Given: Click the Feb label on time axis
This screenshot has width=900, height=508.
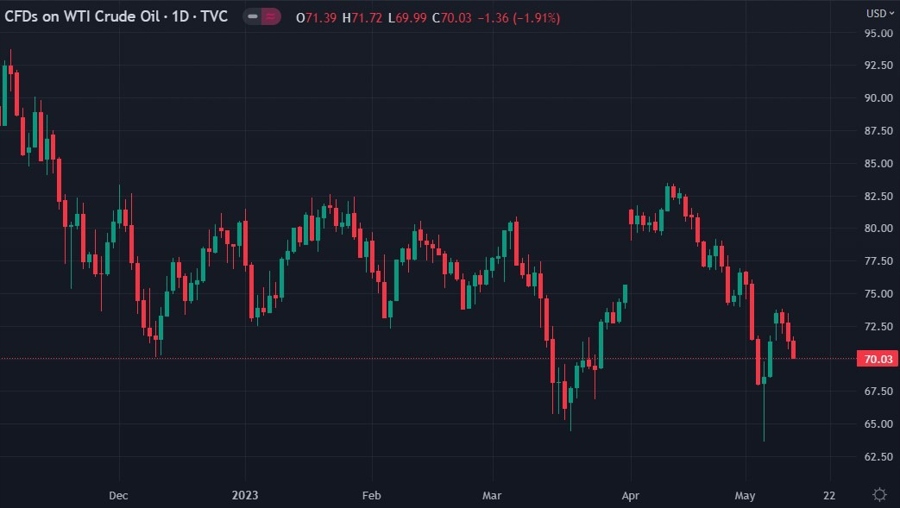Looking at the screenshot, I should click(x=371, y=495).
